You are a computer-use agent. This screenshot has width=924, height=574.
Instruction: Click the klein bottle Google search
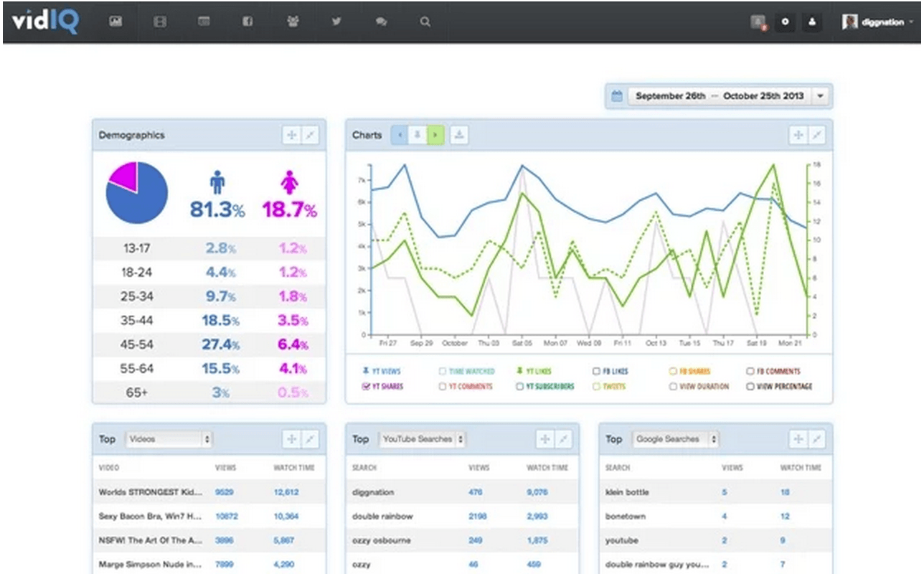pos(627,492)
